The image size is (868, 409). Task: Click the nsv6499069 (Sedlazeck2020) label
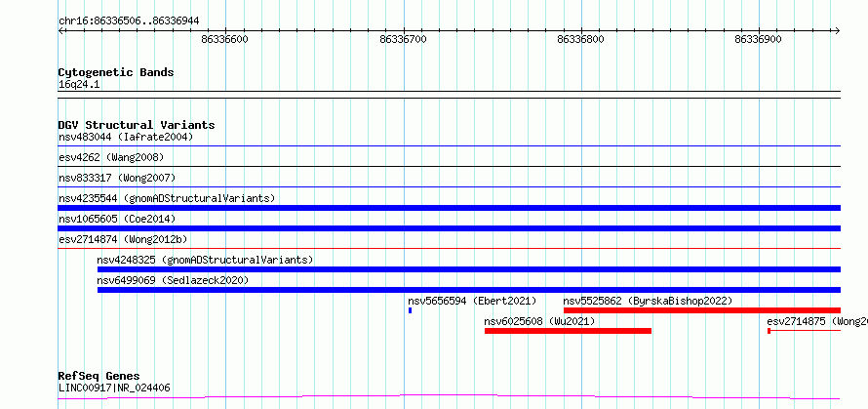173,280
